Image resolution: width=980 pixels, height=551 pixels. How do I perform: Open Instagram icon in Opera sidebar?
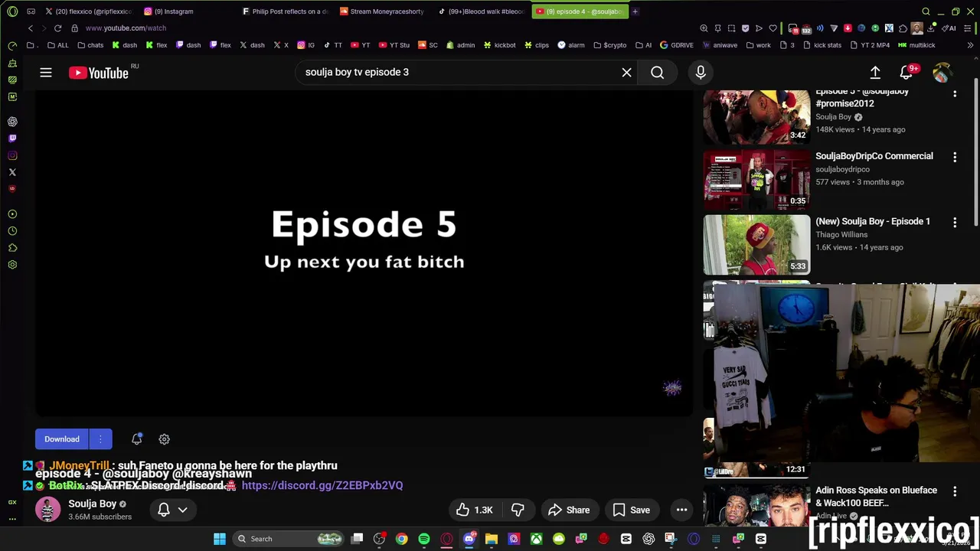12,155
